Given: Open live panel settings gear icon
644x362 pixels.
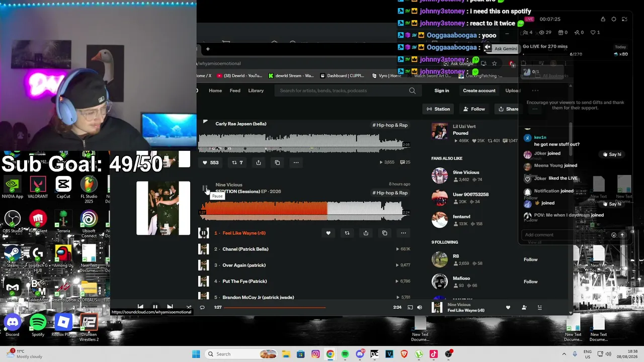Looking at the screenshot, I should [614, 19].
